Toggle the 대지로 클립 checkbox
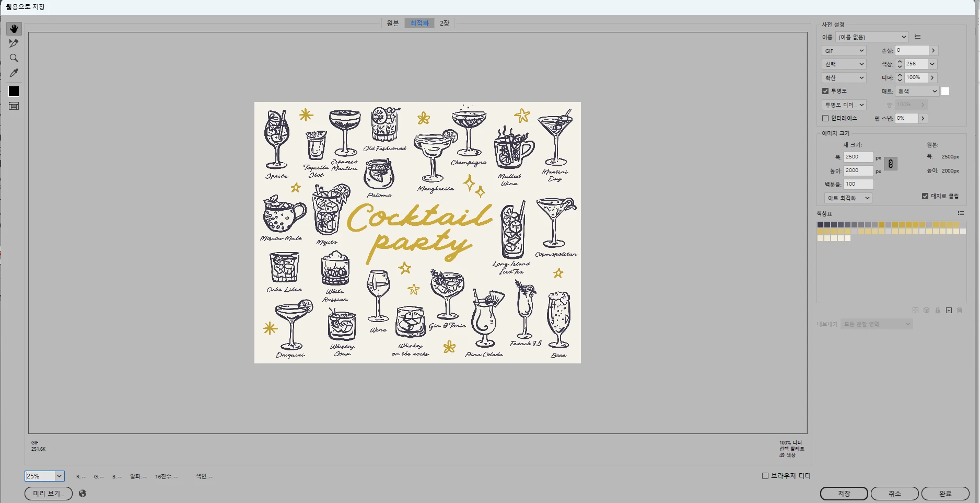 coord(925,196)
